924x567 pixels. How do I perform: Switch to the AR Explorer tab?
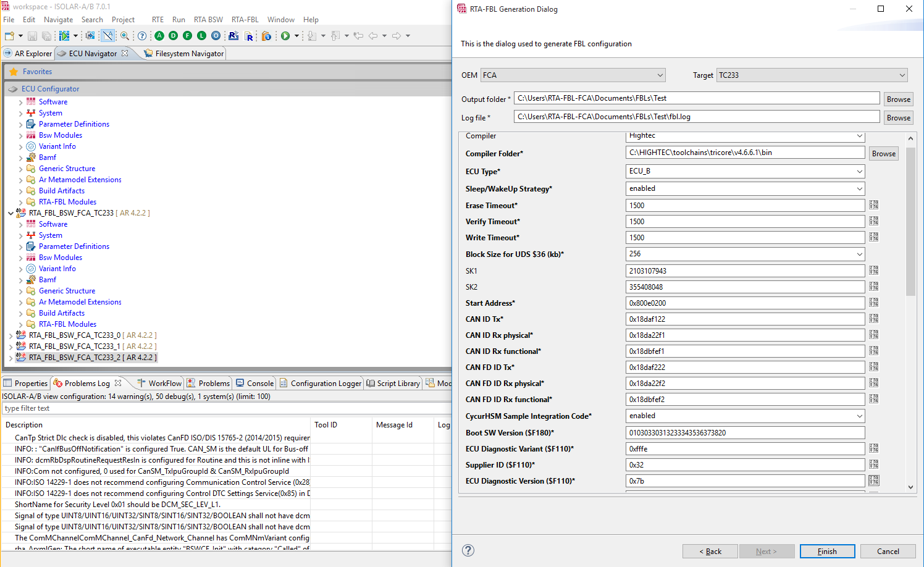pyautogui.click(x=28, y=54)
